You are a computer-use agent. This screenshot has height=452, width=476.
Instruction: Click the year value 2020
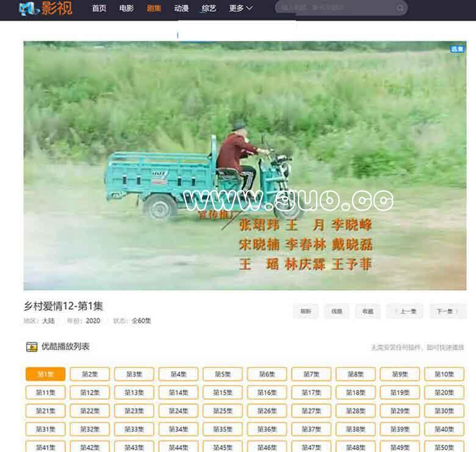tap(93, 321)
